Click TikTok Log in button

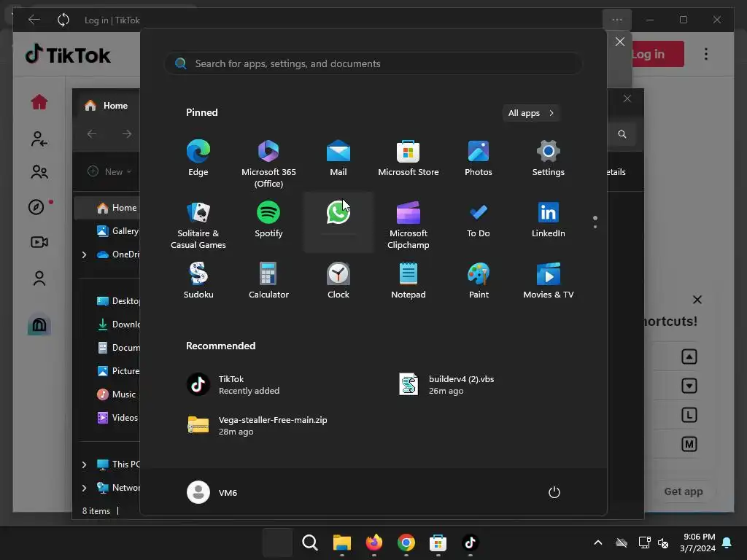click(x=657, y=54)
